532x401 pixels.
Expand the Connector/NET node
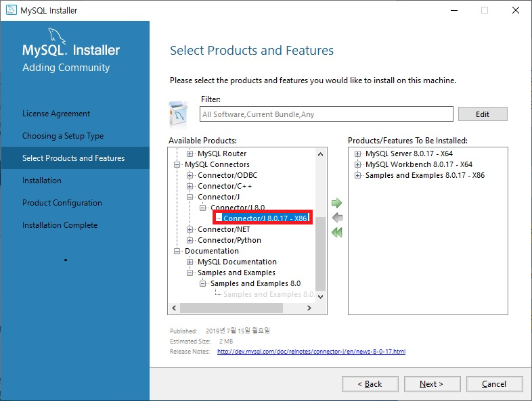pos(190,229)
